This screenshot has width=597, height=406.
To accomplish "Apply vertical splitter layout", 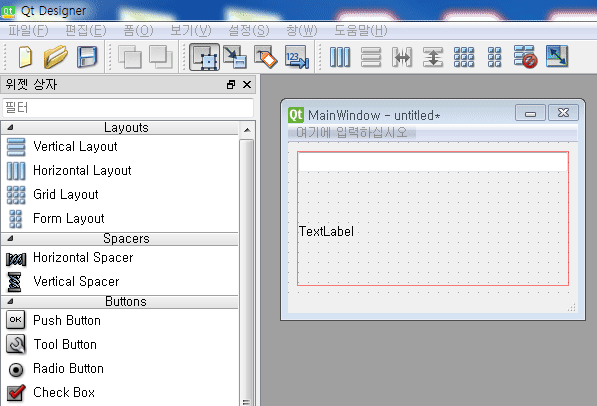I will pyautogui.click(x=433, y=57).
